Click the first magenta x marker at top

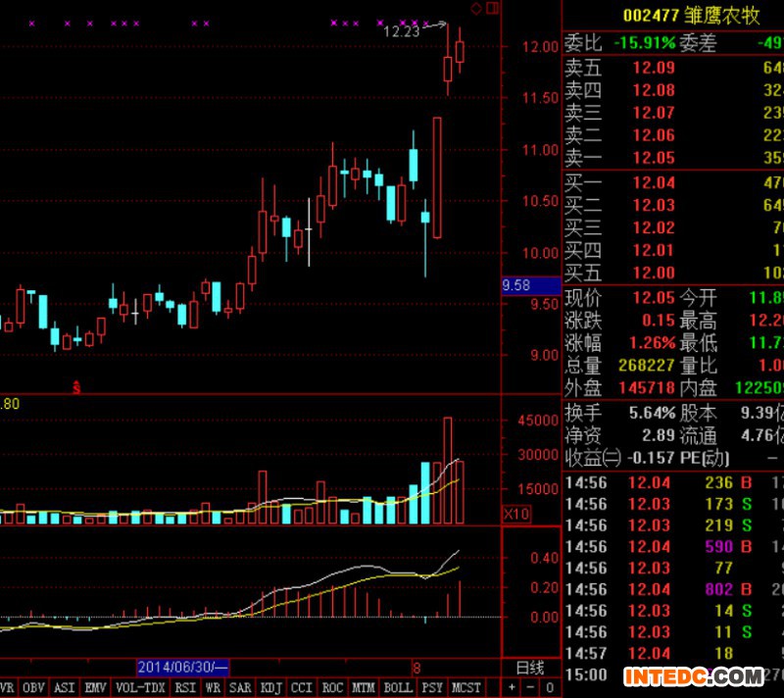31,23
